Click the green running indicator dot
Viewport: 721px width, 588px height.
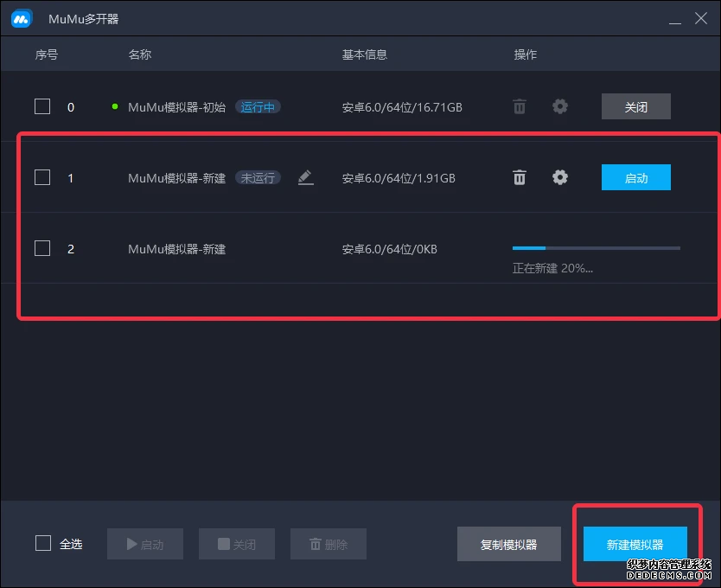pyautogui.click(x=115, y=106)
